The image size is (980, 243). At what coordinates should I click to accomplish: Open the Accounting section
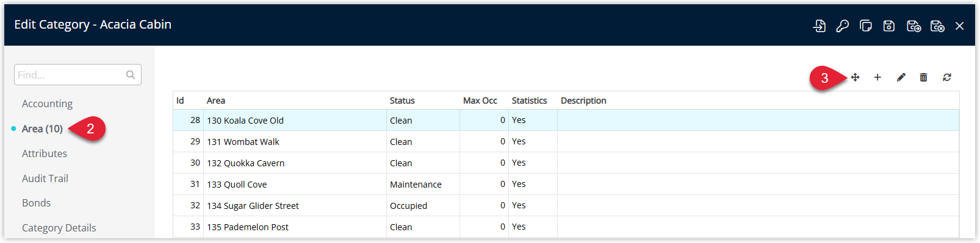coord(47,104)
